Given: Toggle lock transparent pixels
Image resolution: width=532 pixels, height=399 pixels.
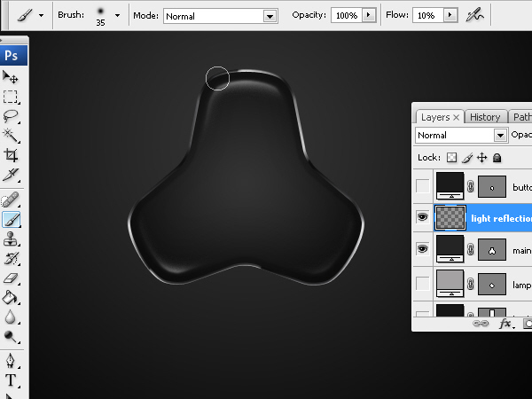Looking at the screenshot, I should point(451,158).
